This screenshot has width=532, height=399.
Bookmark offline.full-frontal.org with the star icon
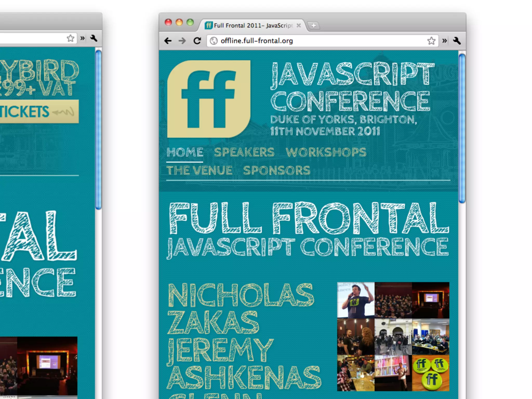(x=431, y=41)
